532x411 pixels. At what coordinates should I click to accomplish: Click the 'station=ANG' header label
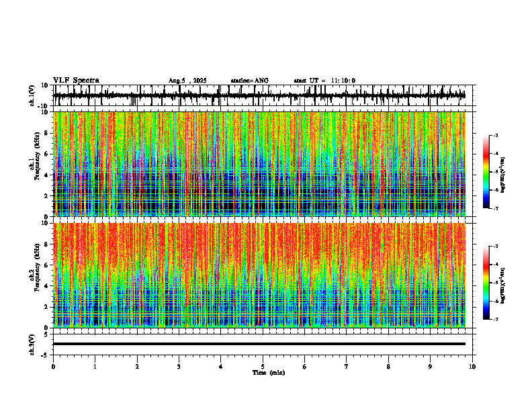tap(250, 81)
